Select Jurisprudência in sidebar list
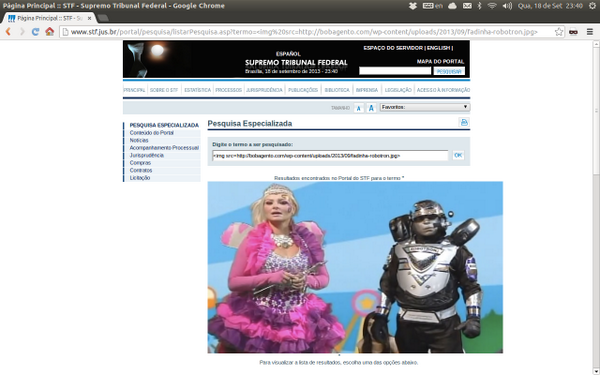The width and height of the screenshot is (600, 375). pos(147,155)
